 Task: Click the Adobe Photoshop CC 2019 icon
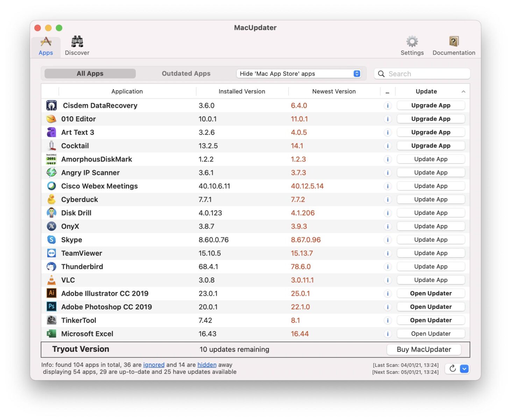[51, 307]
